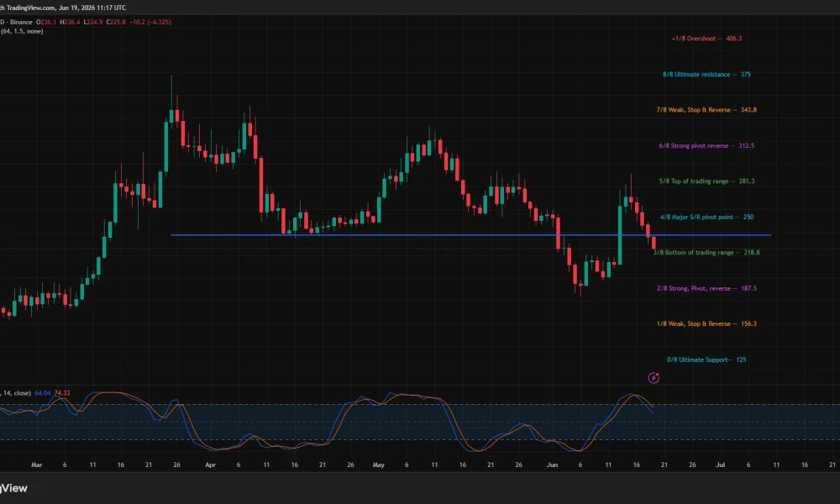Click the stochastic value 64.04
Screen dimensions: 840x504
42,393
